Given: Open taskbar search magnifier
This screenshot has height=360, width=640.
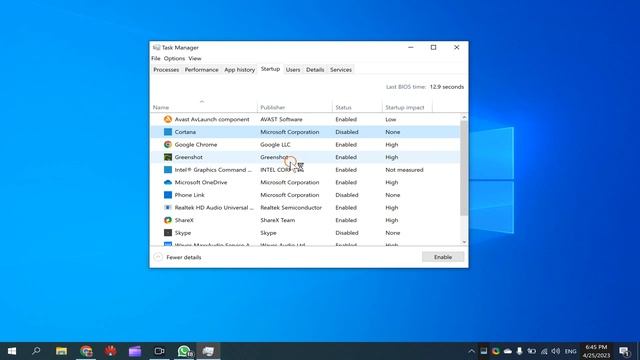Looking at the screenshot, I should [x=36, y=351].
